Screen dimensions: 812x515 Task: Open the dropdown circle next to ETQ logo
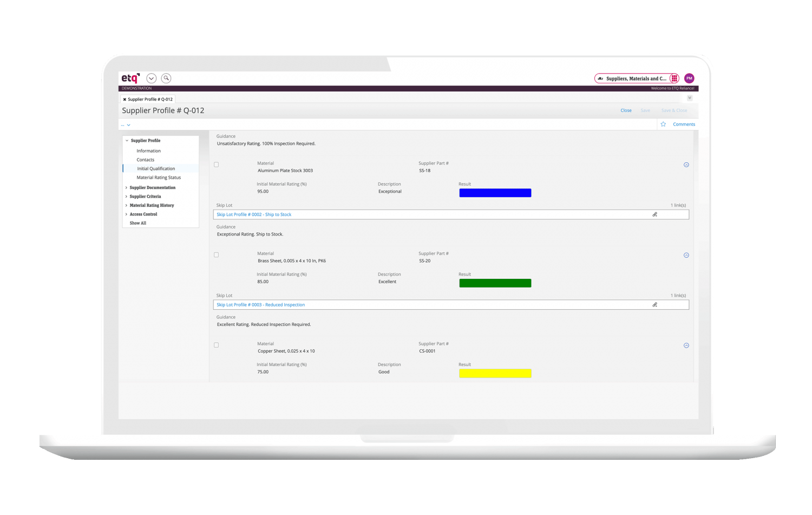point(152,79)
